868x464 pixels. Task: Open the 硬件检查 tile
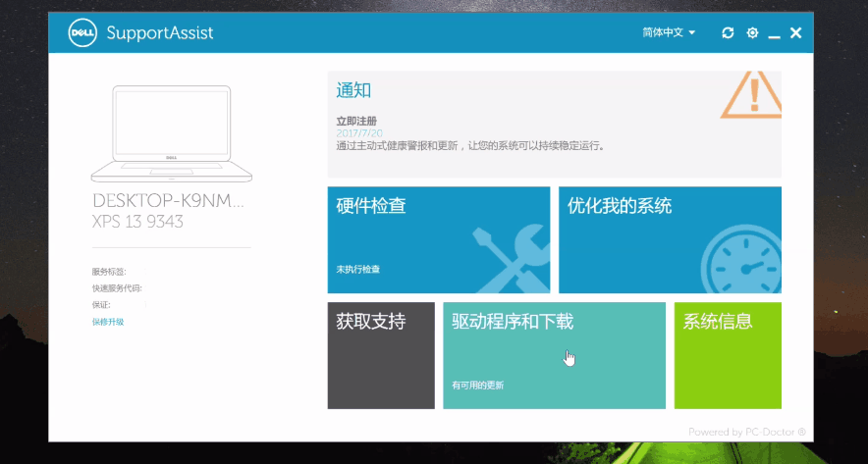[439, 239]
